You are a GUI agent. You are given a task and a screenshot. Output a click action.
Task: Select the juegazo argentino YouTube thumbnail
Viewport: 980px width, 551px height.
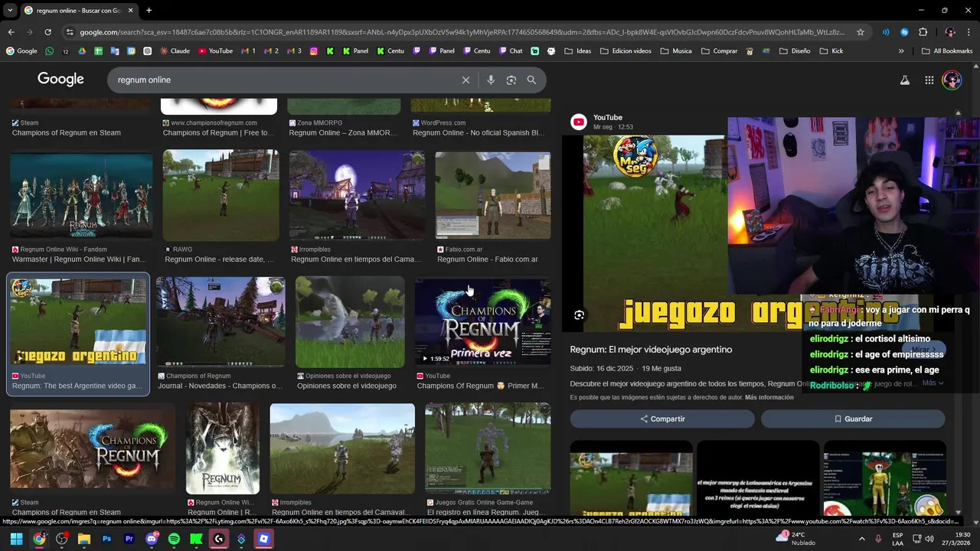78,322
